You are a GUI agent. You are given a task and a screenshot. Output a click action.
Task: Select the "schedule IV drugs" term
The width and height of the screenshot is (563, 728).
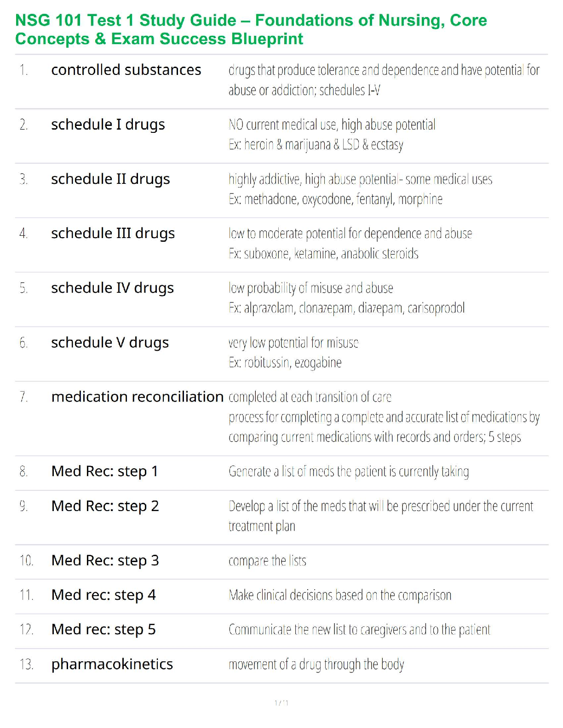pos(112,288)
